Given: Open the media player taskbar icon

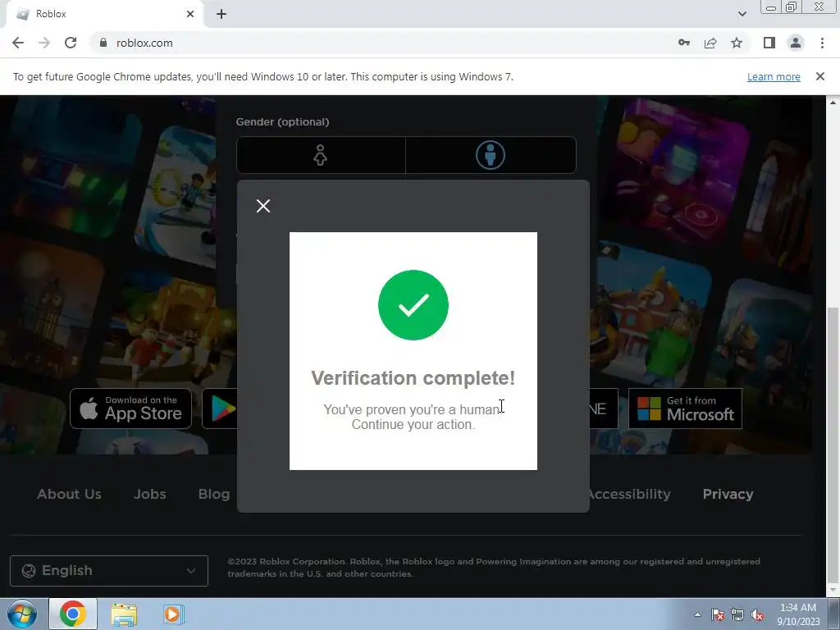Looking at the screenshot, I should 174,614.
